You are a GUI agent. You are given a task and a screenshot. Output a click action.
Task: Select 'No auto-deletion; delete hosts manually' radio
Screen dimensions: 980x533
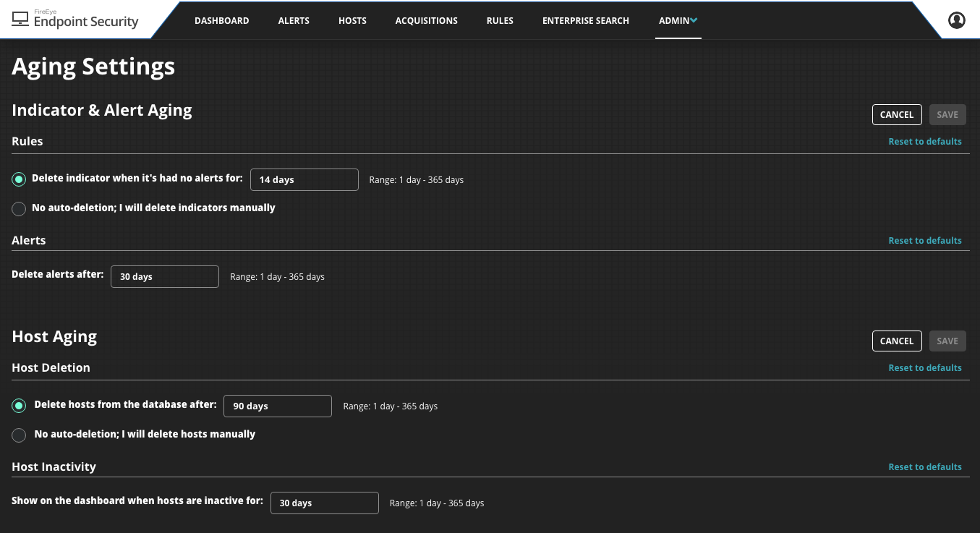tap(20, 435)
